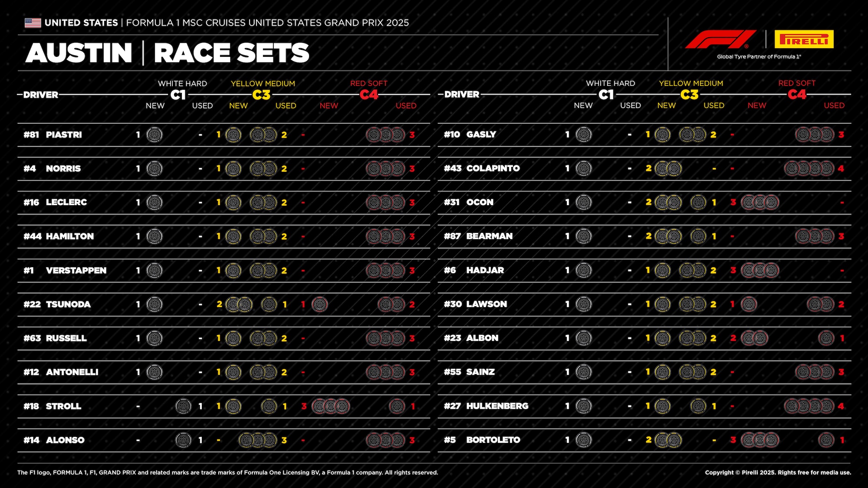Click the VERSTAPPEN driver name
Screen dimensions: 868x488
(x=76, y=271)
